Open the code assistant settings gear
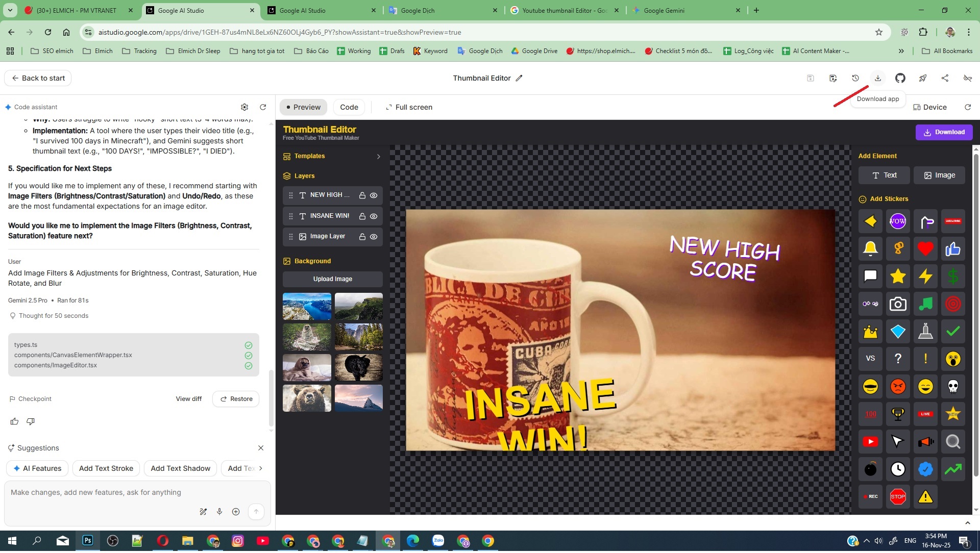 click(x=244, y=107)
